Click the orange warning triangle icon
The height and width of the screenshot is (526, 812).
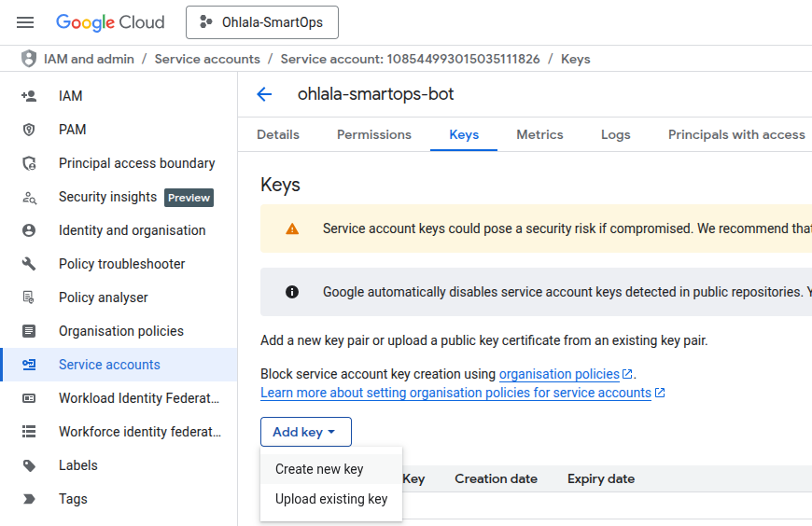coord(292,228)
